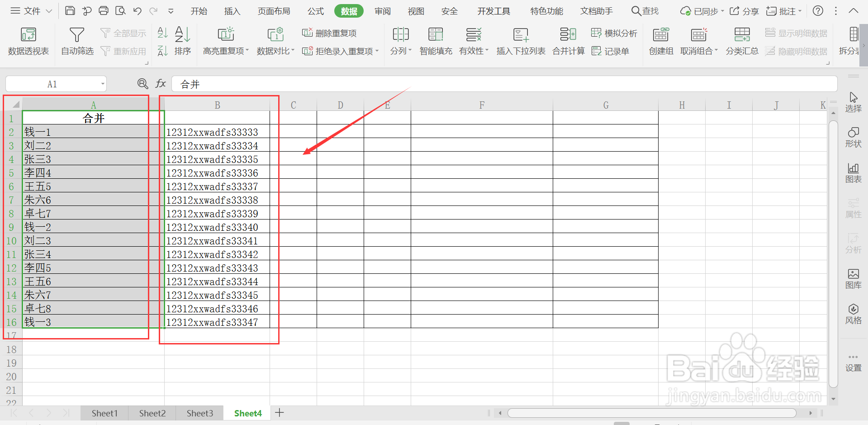The width and height of the screenshot is (868, 425).
Task: Click cell containing 张三3
Action: click(93, 159)
